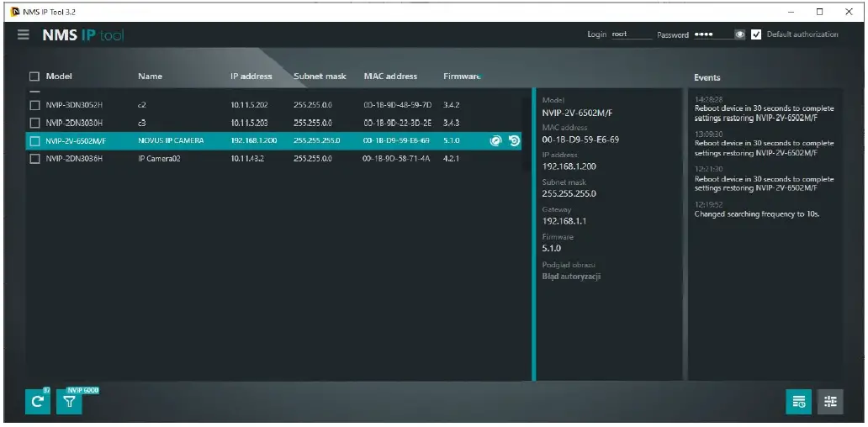This screenshot has width=868, height=427.
Task: Click the 12:21:30 reboot event entry
Action: (764, 179)
